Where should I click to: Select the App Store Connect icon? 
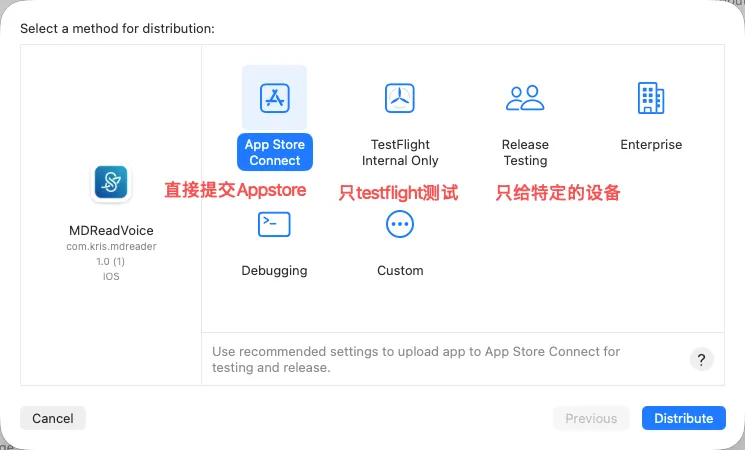click(275, 98)
